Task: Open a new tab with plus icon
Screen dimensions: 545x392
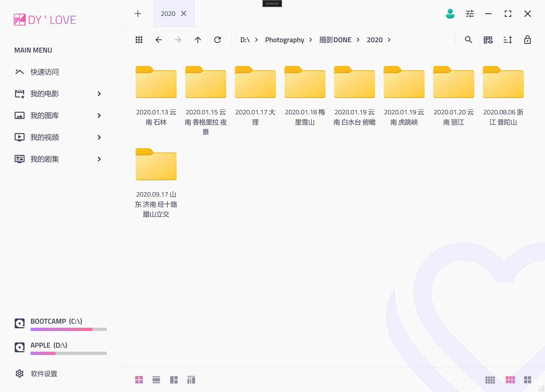Action: pos(138,14)
